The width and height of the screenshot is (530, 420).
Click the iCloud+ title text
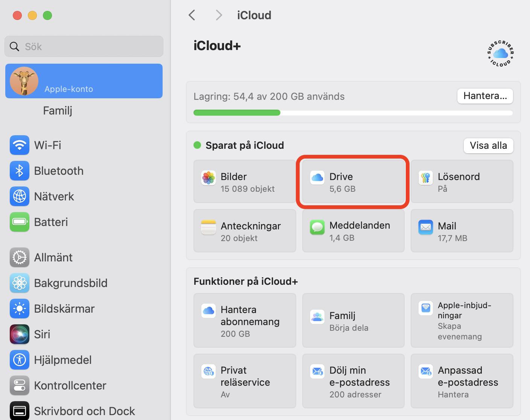click(x=217, y=46)
